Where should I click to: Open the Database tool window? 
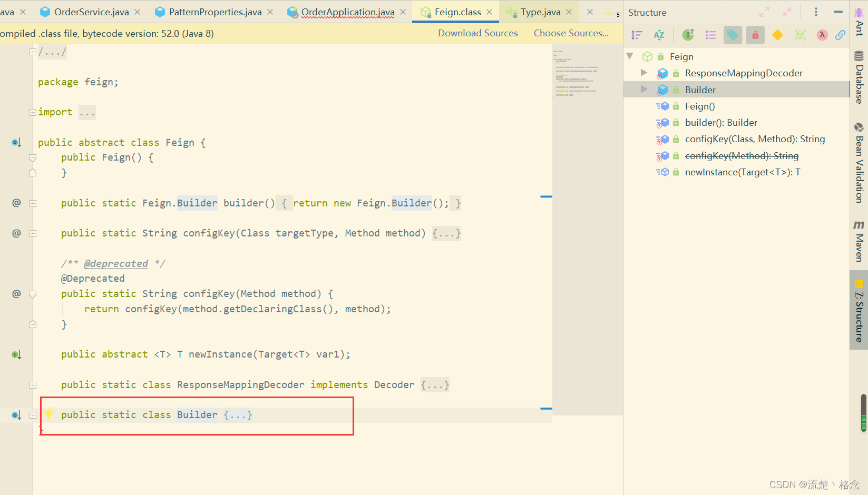pyautogui.click(x=859, y=77)
